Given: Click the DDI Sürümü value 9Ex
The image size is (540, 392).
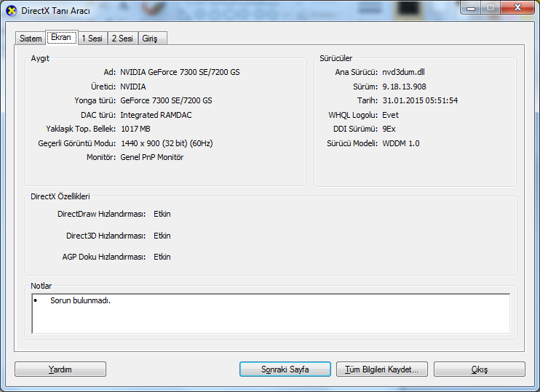Looking at the screenshot, I should click(x=389, y=129).
